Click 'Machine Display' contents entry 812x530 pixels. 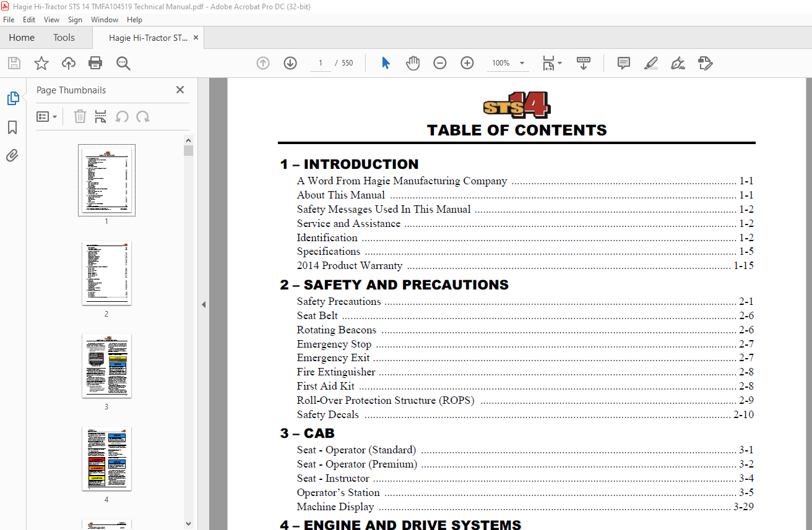pos(335,507)
